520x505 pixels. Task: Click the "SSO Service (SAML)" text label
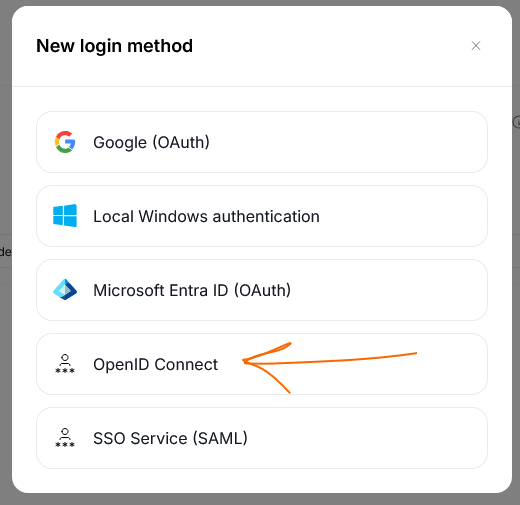pyautogui.click(x=170, y=438)
